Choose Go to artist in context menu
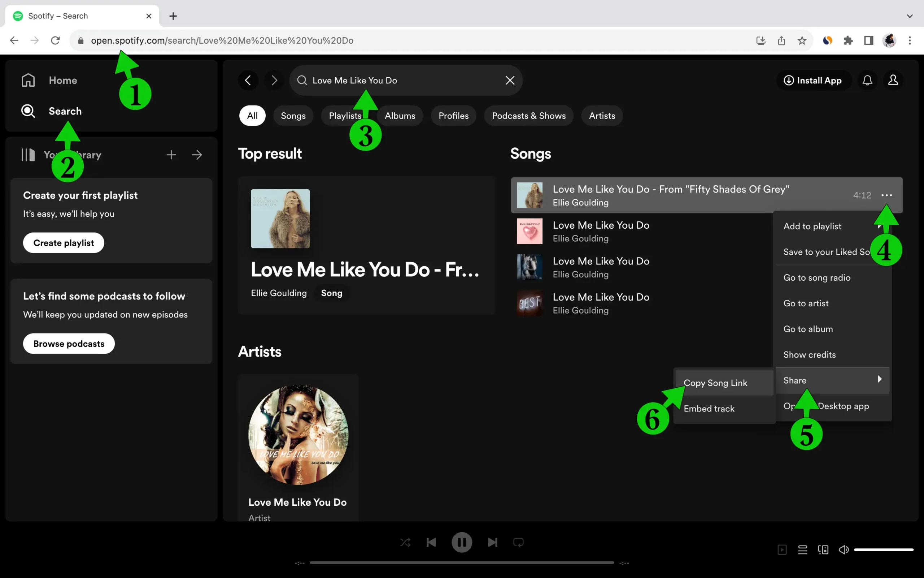 (832, 303)
